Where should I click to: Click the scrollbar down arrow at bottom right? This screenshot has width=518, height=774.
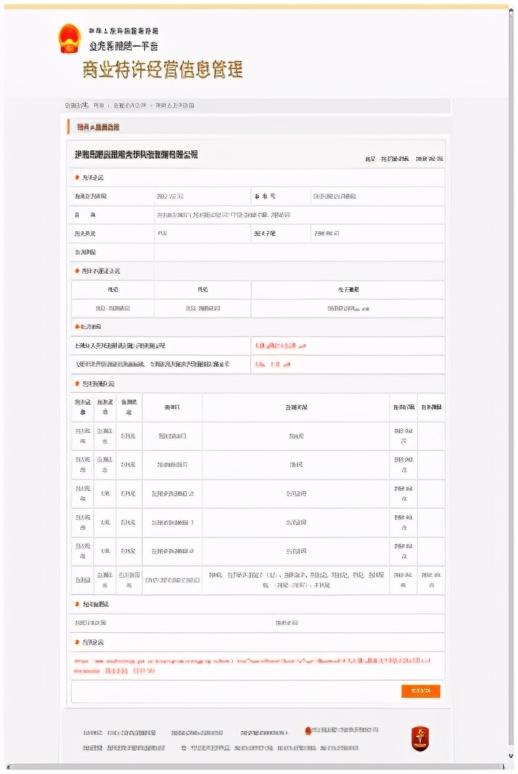tap(511, 757)
